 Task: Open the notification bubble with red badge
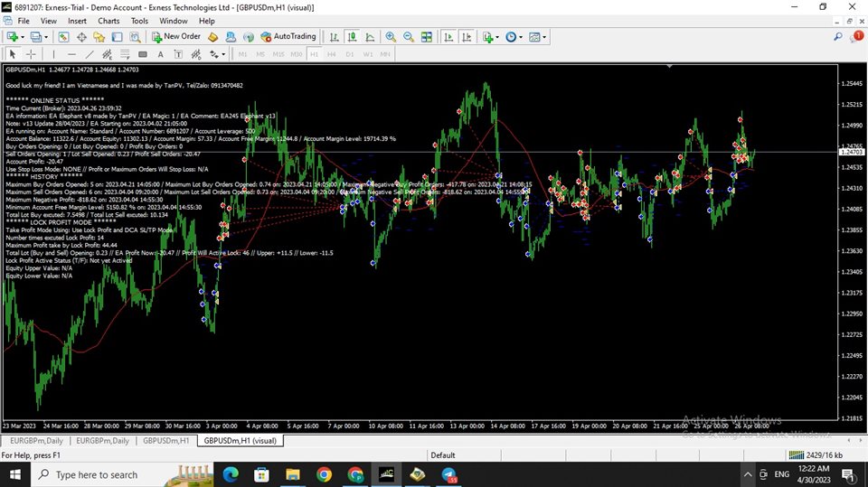tap(857, 36)
